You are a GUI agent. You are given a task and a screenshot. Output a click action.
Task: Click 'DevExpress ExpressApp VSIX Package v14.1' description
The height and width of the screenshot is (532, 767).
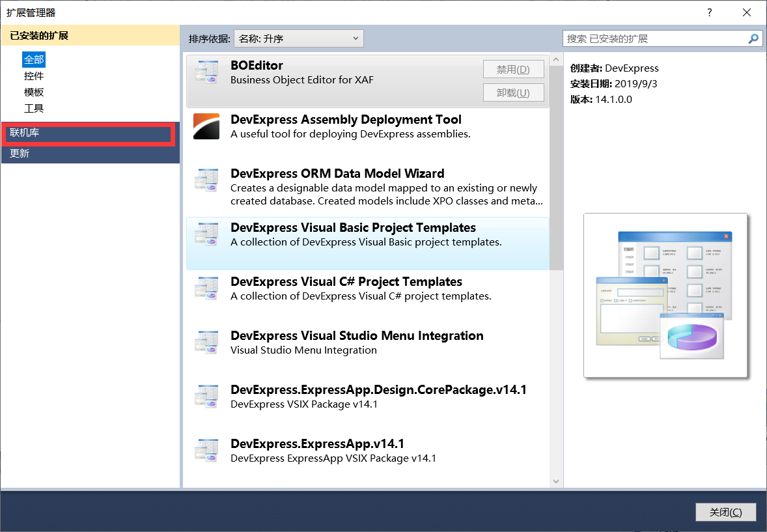[x=333, y=458]
